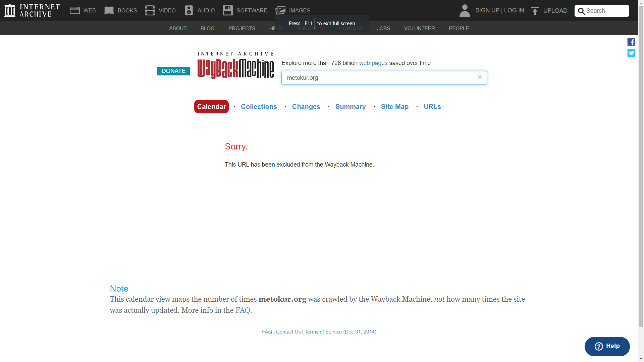Share page via Twitter icon

coord(631,53)
